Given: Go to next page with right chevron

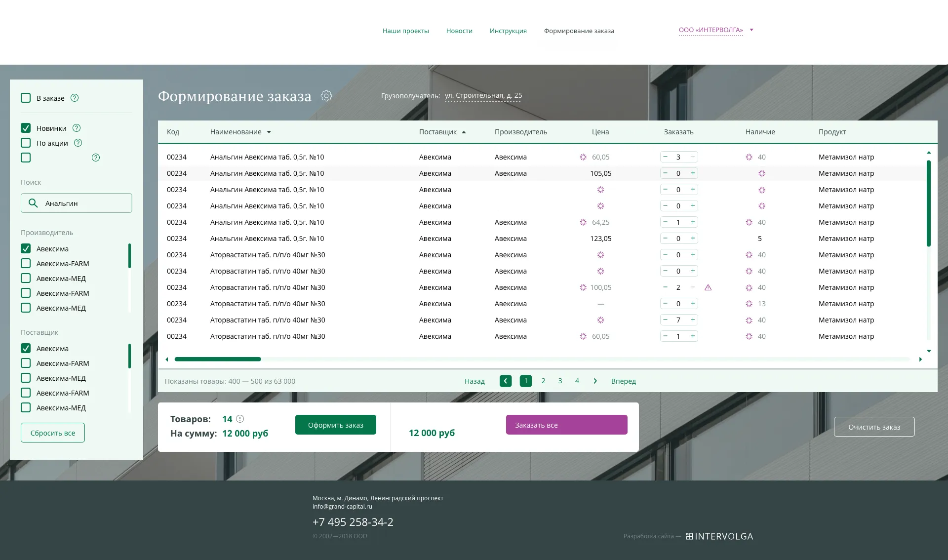Looking at the screenshot, I should pos(595,381).
